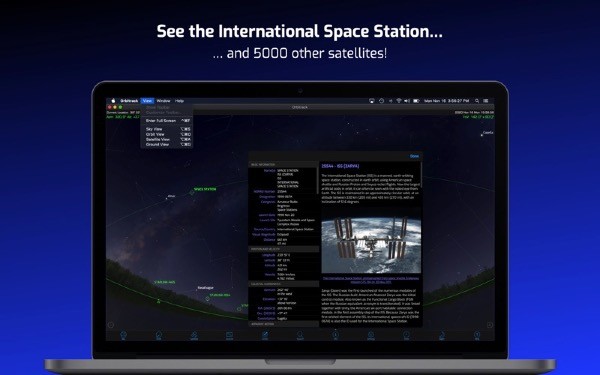Click the volume speaker icon in menu bar
Screen dimensions: 600x375
(x=407, y=101)
